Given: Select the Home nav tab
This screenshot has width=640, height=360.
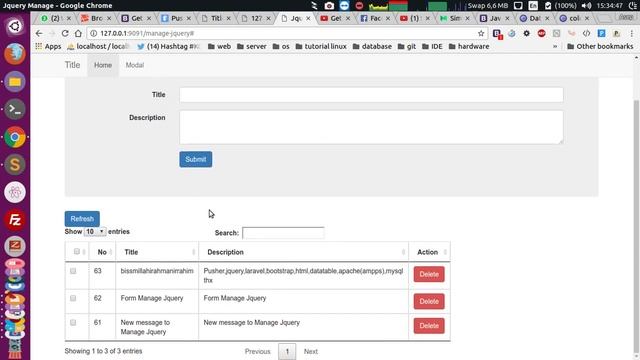Looking at the screenshot, I should pos(103,65).
